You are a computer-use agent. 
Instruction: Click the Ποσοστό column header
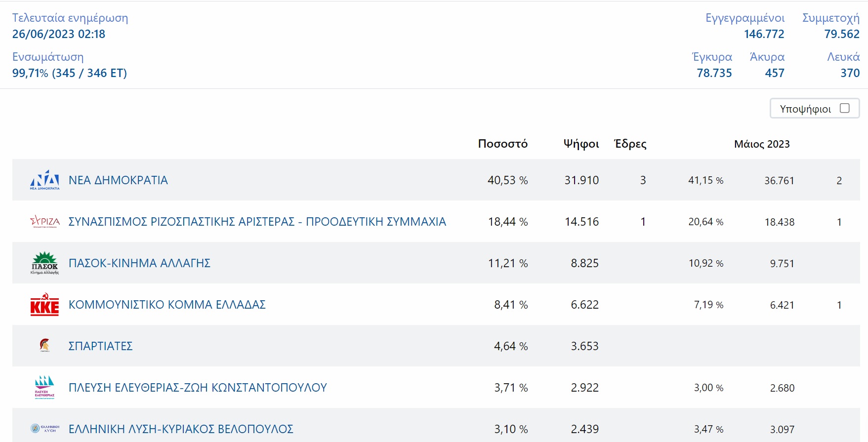point(502,144)
